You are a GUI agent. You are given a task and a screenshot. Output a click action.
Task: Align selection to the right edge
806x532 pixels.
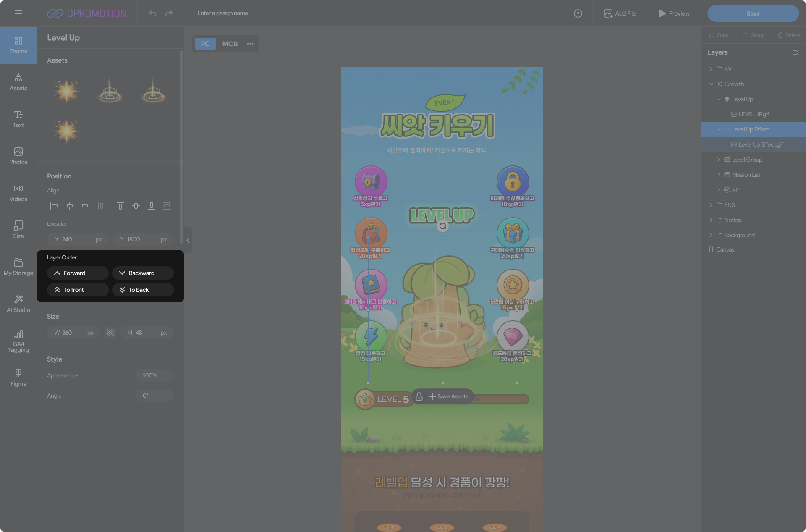(86, 206)
